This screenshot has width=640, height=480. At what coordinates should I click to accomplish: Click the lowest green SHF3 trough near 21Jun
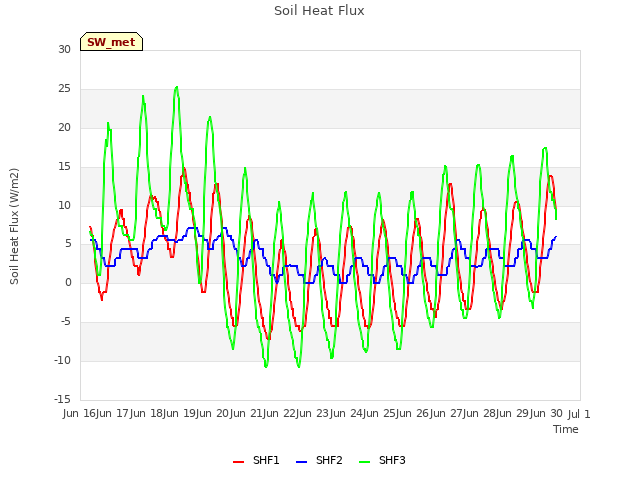point(266,366)
